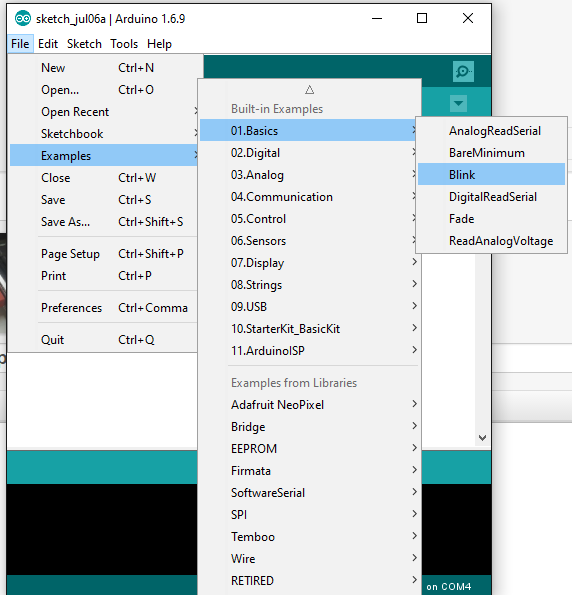Click the Arduino logo in title bar
Screen dimensions: 572x595
(x=23, y=18)
